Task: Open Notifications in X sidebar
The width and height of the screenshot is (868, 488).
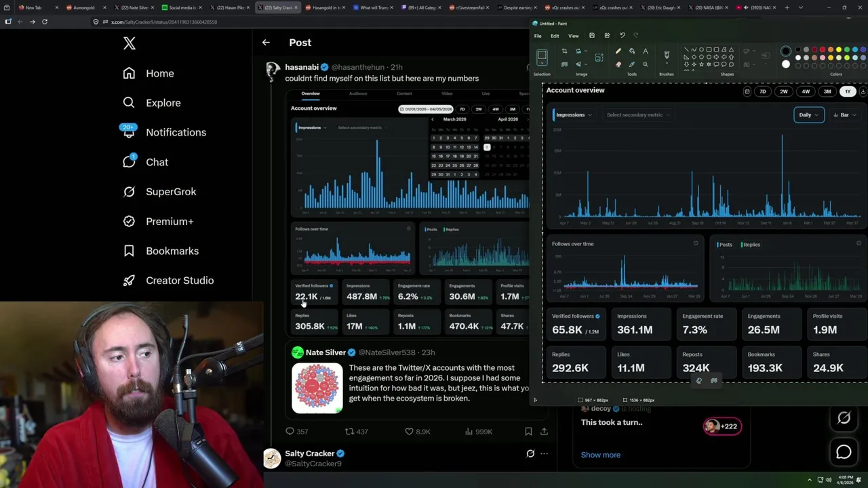Action: point(163,132)
